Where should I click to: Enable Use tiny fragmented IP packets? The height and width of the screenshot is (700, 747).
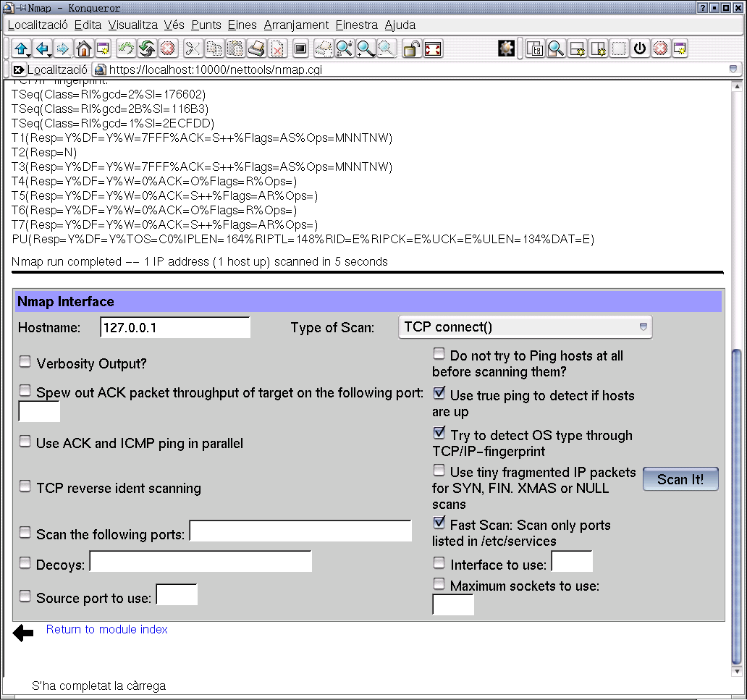click(x=439, y=471)
